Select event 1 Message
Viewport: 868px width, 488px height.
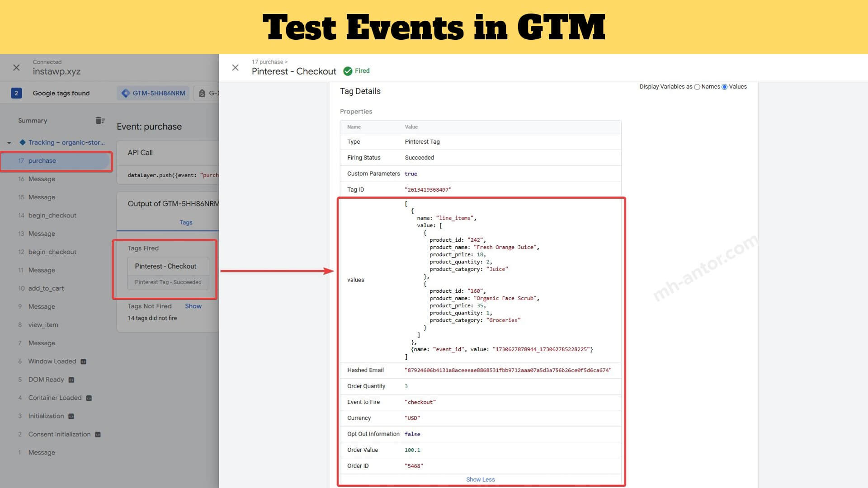(x=56, y=452)
